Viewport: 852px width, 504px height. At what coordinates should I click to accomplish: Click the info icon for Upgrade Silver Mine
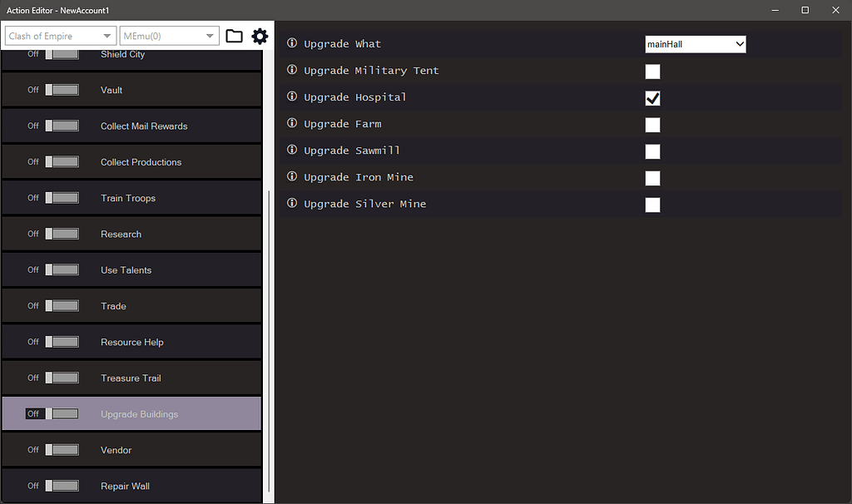click(x=291, y=204)
